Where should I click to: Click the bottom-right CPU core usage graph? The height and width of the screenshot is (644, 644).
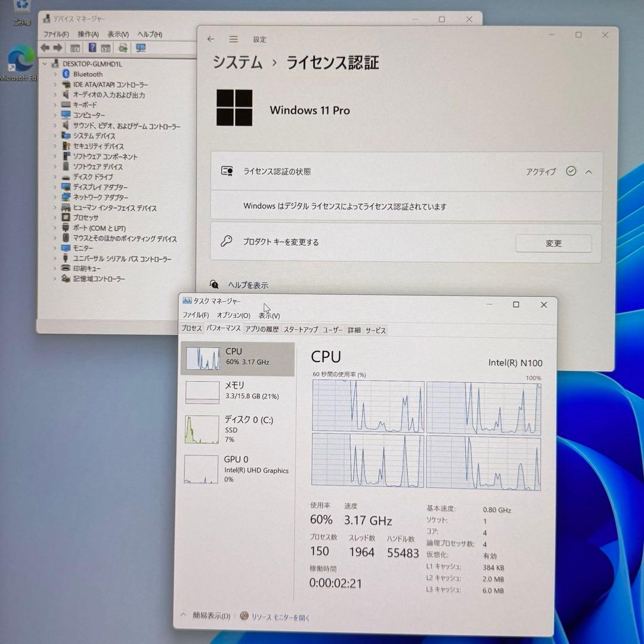tap(484, 463)
